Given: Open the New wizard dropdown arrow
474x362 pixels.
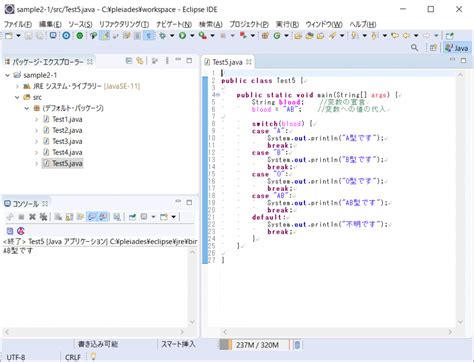Looking at the screenshot, I should [x=18, y=35].
